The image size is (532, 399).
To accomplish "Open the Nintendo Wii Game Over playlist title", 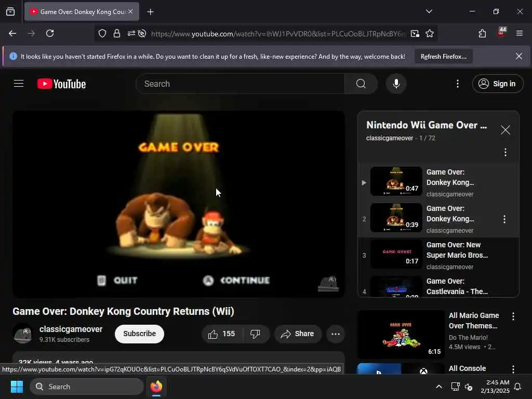I will click(427, 125).
